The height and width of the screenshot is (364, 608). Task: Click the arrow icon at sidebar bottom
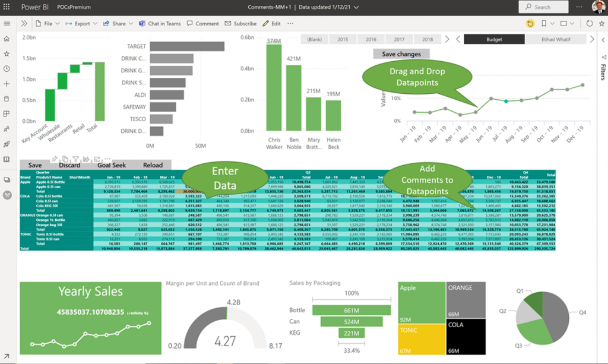[7, 356]
